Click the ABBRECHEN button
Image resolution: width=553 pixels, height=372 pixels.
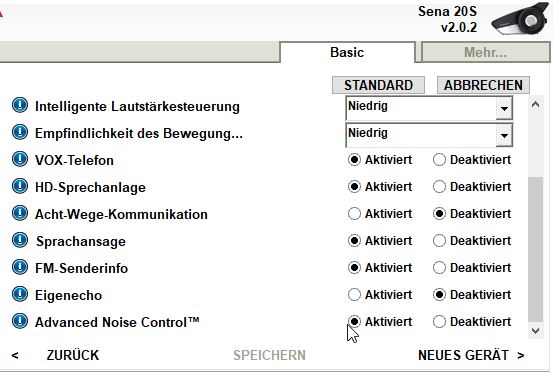pyautogui.click(x=483, y=85)
